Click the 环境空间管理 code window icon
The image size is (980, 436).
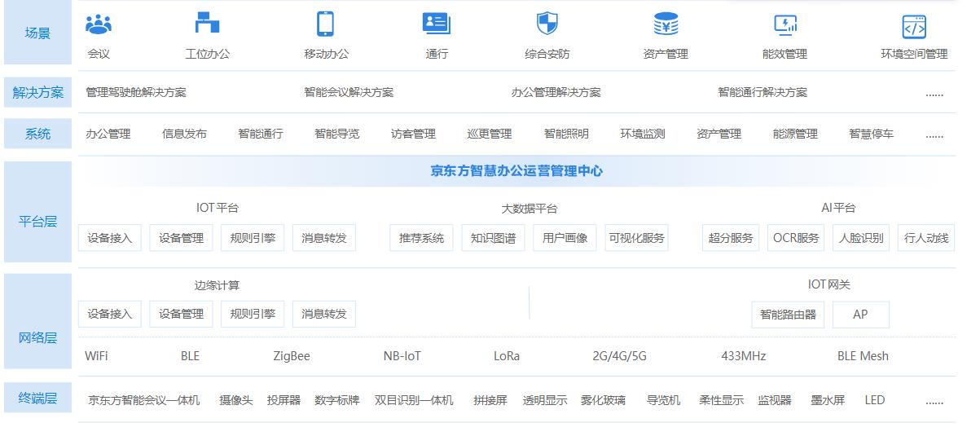pos(914,27)
